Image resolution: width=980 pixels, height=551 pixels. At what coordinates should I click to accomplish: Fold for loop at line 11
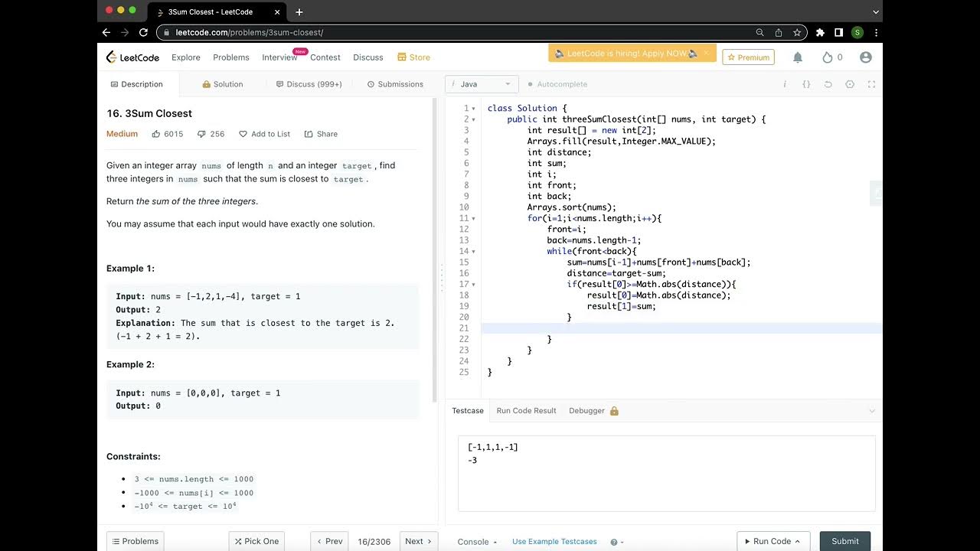click(474, 218)
